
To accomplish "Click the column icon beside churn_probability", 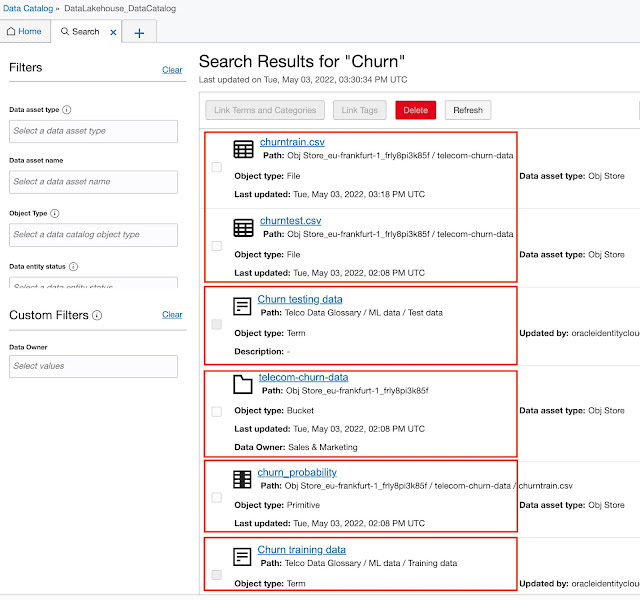I will (242, 480).
